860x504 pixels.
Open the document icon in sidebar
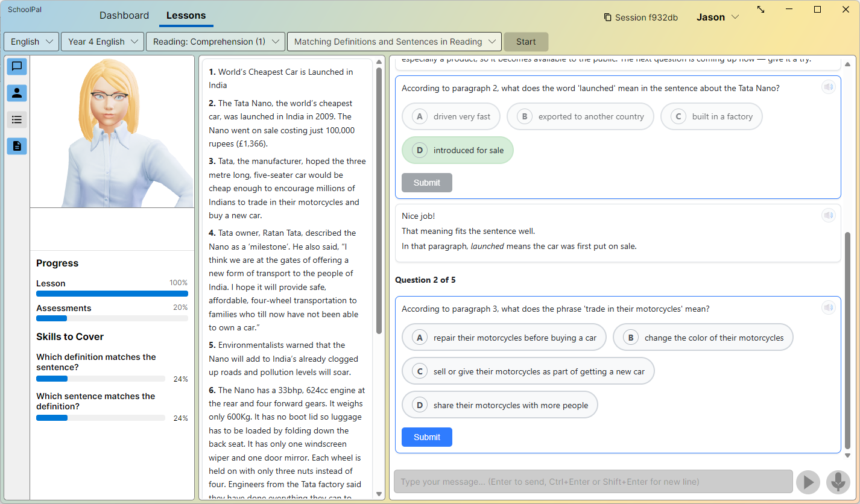(x=17, y=146)
